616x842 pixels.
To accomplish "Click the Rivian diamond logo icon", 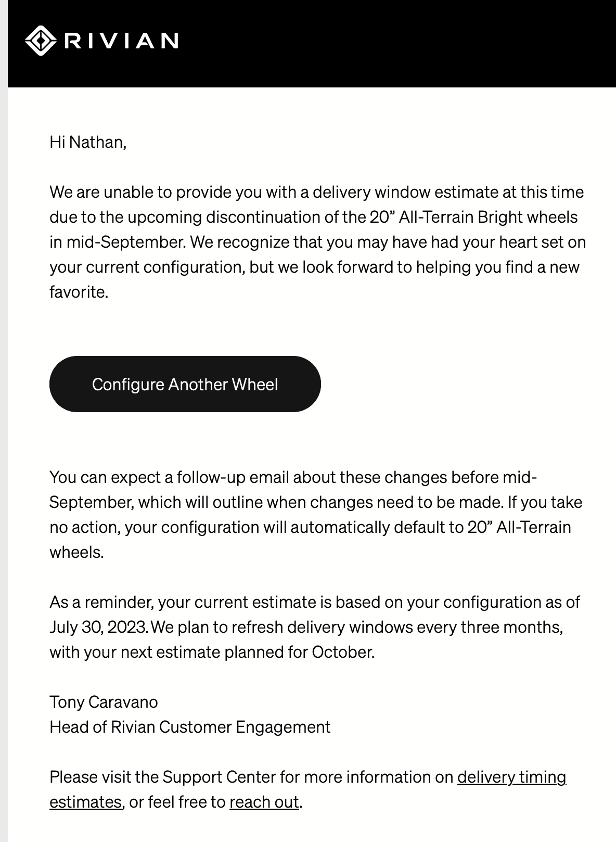I will coord(41,40).
